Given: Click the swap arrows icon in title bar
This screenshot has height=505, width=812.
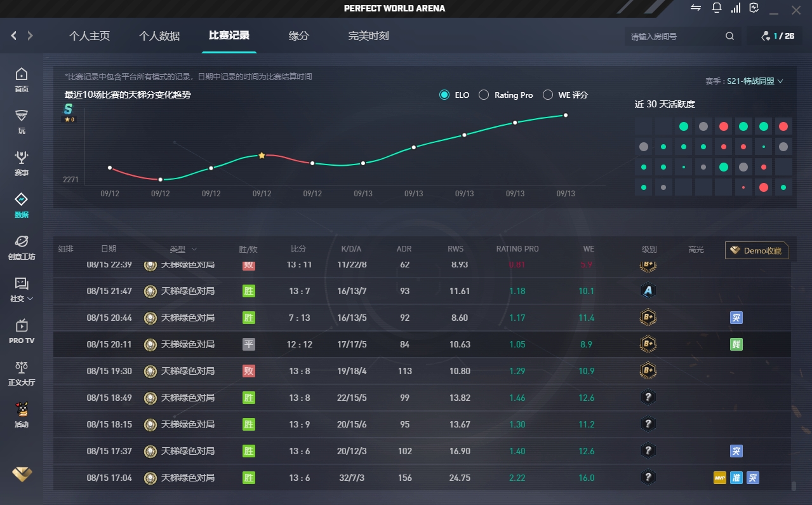Looking at the screenshot, I should click(696, 8).
